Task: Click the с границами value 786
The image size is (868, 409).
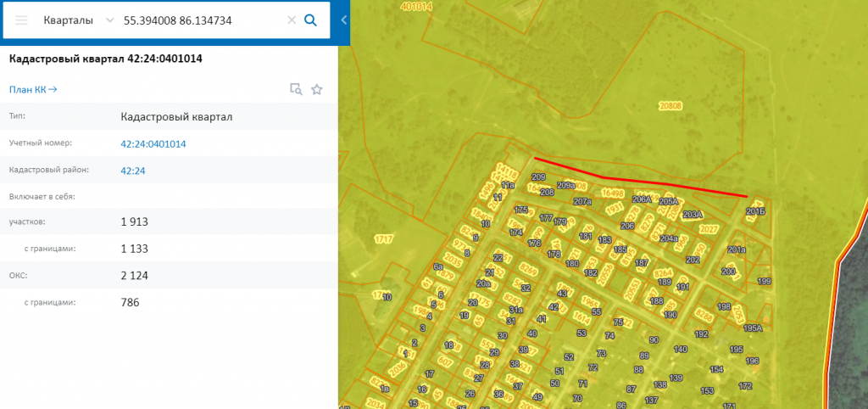Action: click(130, 303)
